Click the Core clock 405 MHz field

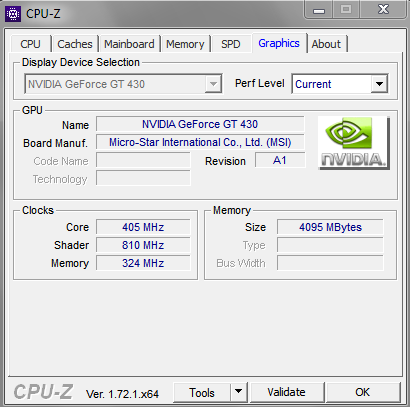(x=143, y=227)
